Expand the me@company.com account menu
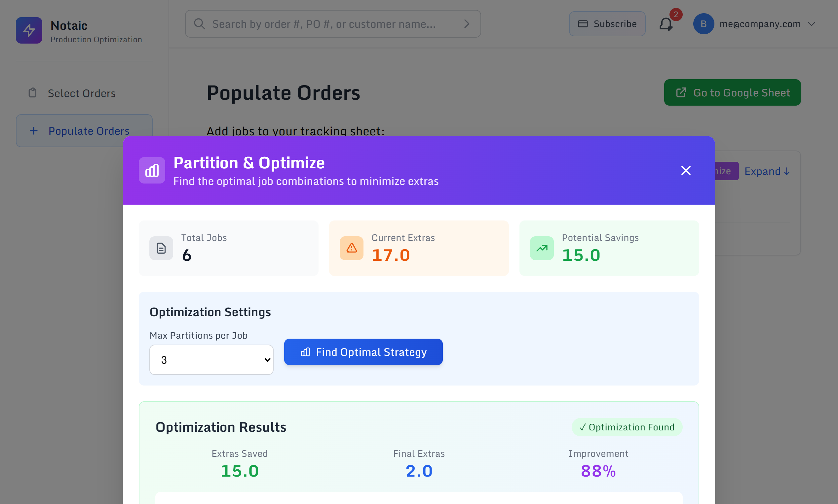Image resolution: width=838 pixels, height=504 pixels. pyautogui.click(x=812, y=24)
